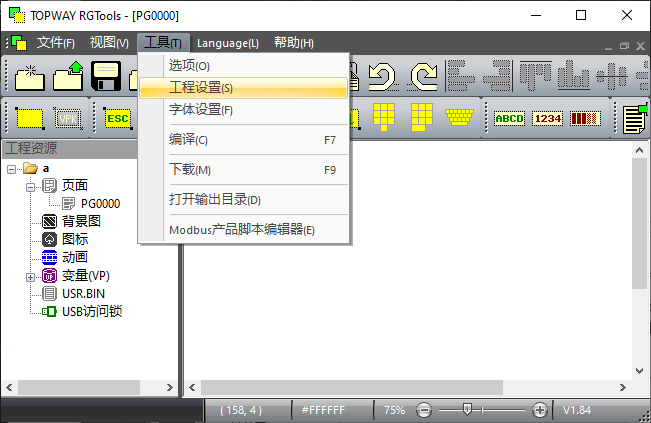Select the second yellow keypad grid tool
This screenshot has width=651, height=423.
[422, 117]
